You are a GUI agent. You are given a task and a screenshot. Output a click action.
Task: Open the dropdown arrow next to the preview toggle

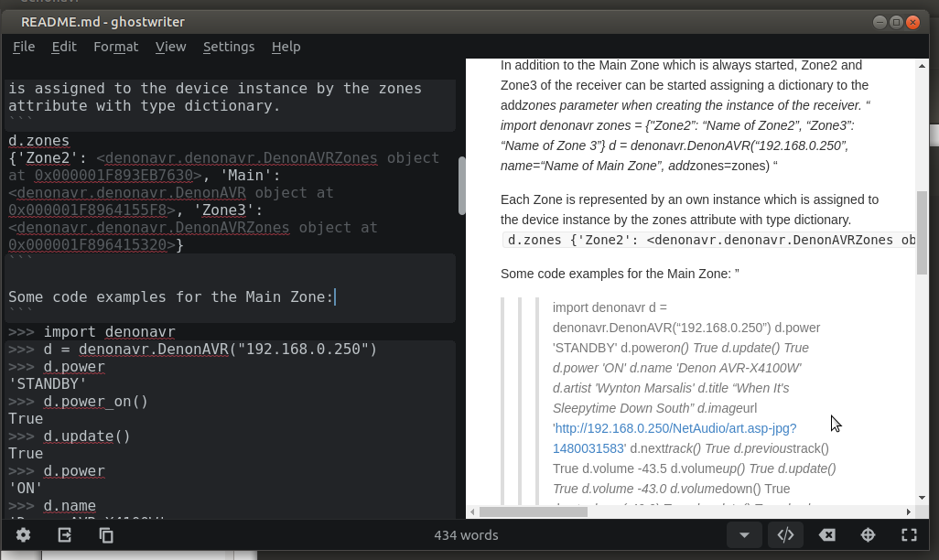pyautogui.click(x=744, y=535)
